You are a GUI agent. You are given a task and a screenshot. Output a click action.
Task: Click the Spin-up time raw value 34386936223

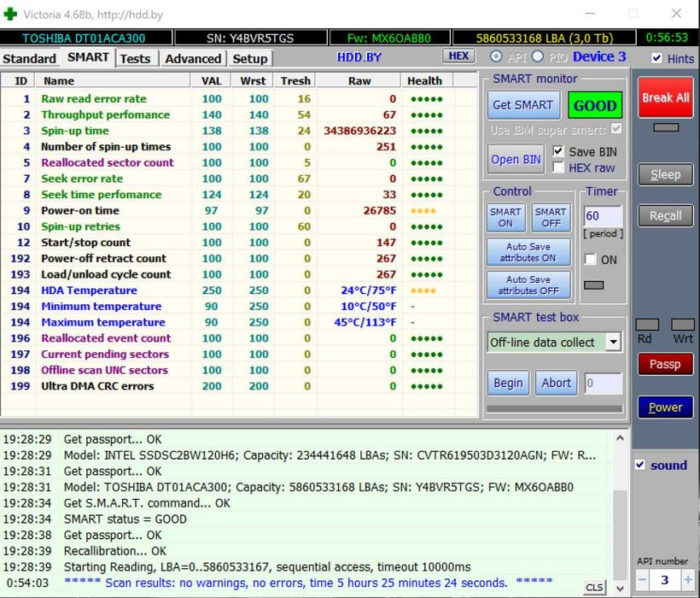pos(360,131)
